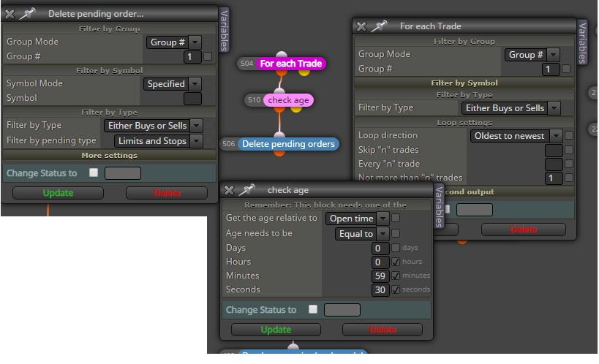Click the Group # field in For each Trade
599x364 pixels.
click(551, 69)
